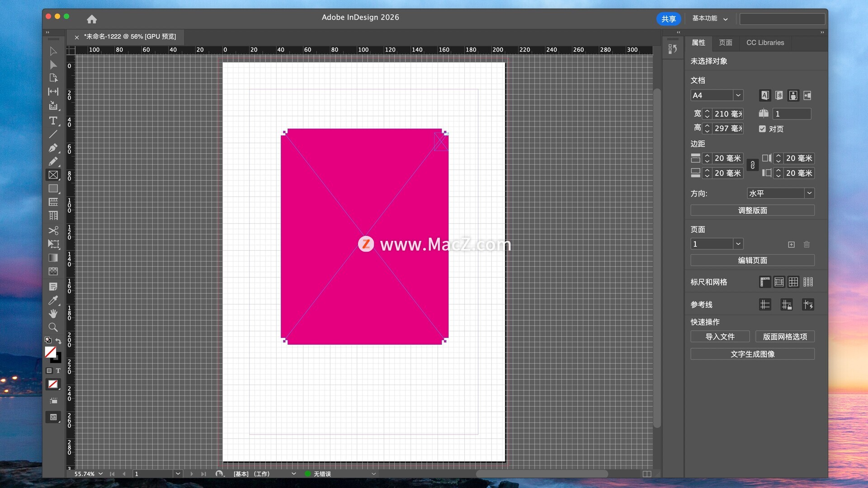Select the Eyedropper tool
This screenshot has width=868, height=488.
pos(53,300)
